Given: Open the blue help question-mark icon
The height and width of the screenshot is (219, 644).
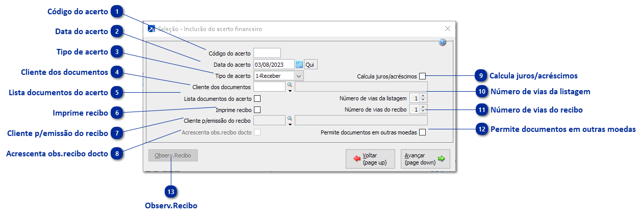Looking at the screenshot, I should [x=442, y=42].
